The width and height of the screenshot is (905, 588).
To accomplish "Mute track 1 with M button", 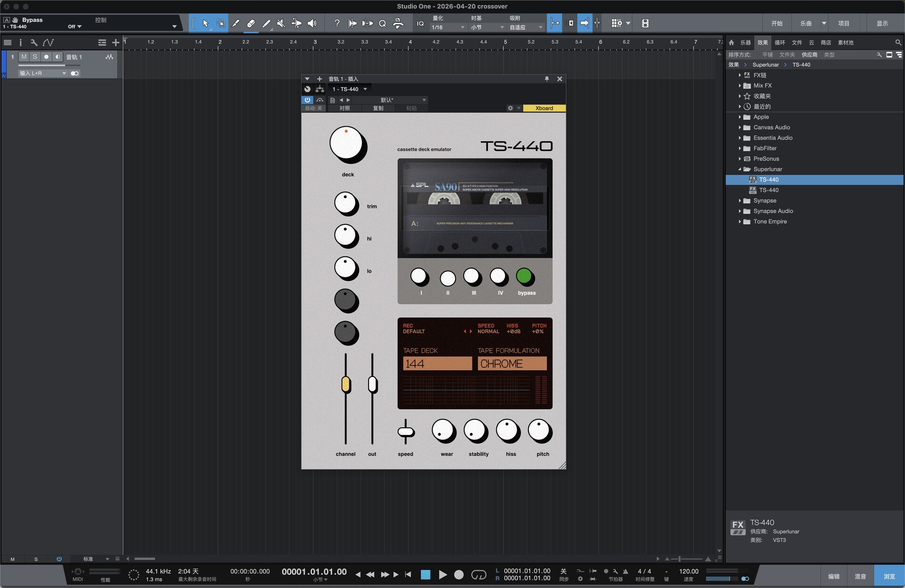I will point(24,57).
